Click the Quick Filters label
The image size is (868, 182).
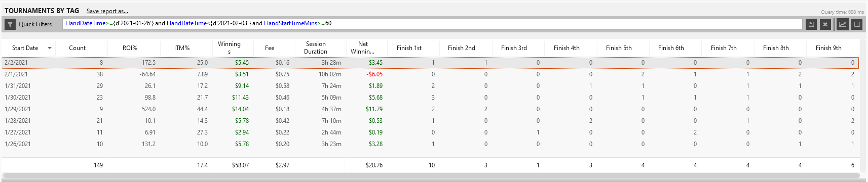pos(35,24)
